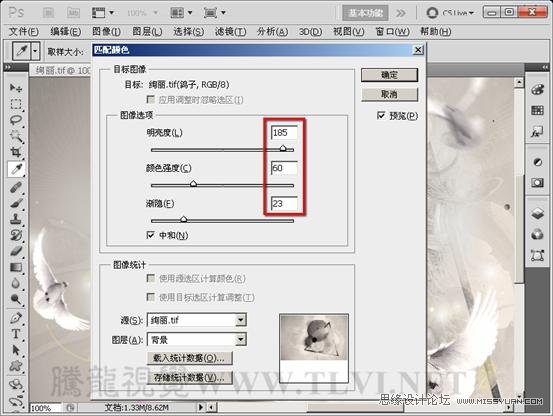The image size is (553, 416).
Task: Select the Healing Brush tool
Action: click(x=16, y=187)
